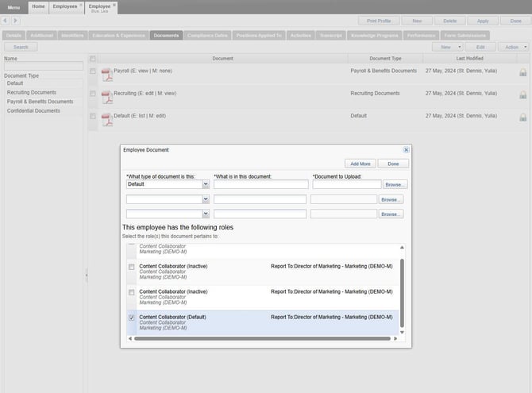Click the Add More button
Screen dimensions: 532x393
(360, 164)
